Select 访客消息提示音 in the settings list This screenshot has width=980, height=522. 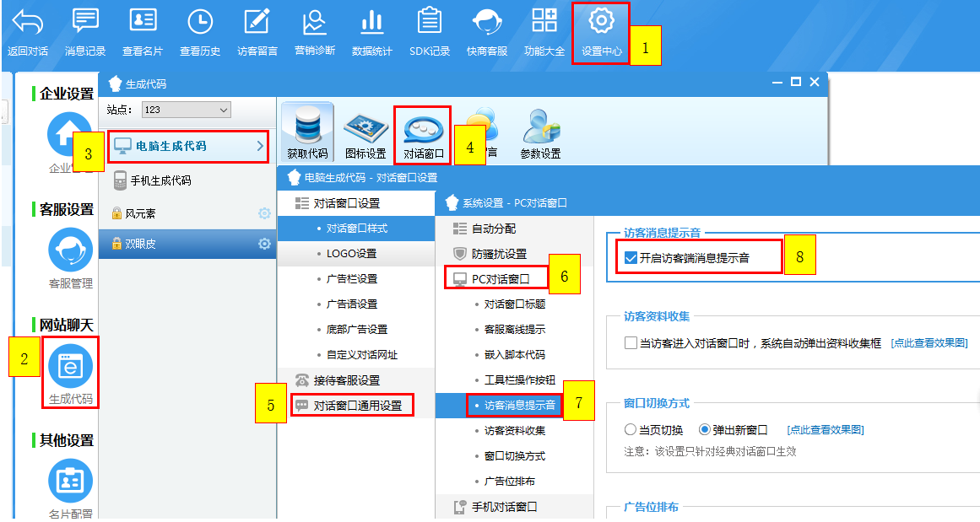(x=519, y=406)
